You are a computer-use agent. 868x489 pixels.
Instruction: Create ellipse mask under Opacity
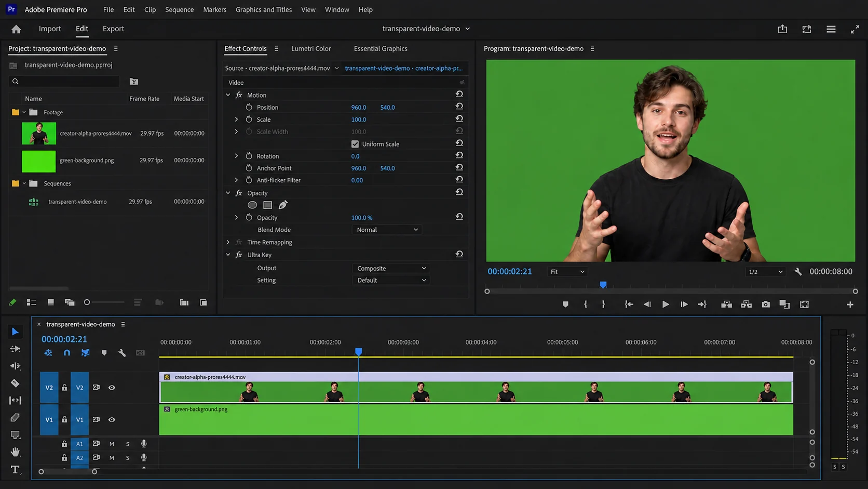click(252, 205)
